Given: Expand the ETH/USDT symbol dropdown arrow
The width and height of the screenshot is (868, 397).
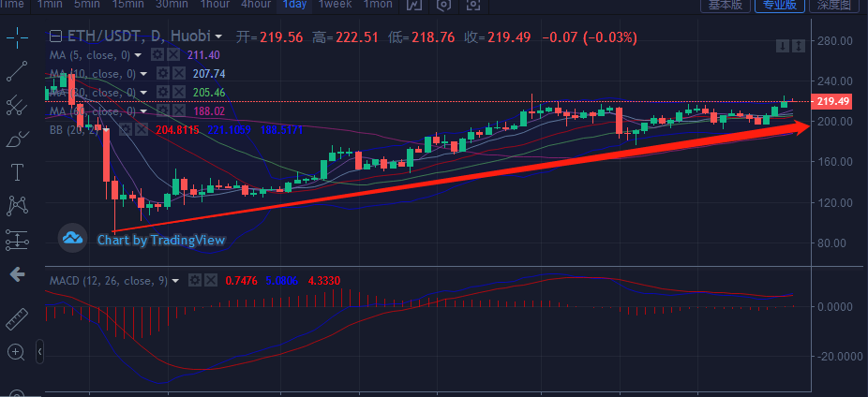Looking at the screenshot, I should pos(219,37).
